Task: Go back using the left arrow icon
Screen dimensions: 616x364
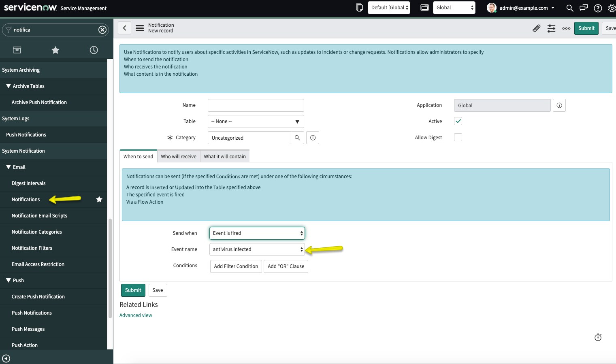Action: (125, 28)
